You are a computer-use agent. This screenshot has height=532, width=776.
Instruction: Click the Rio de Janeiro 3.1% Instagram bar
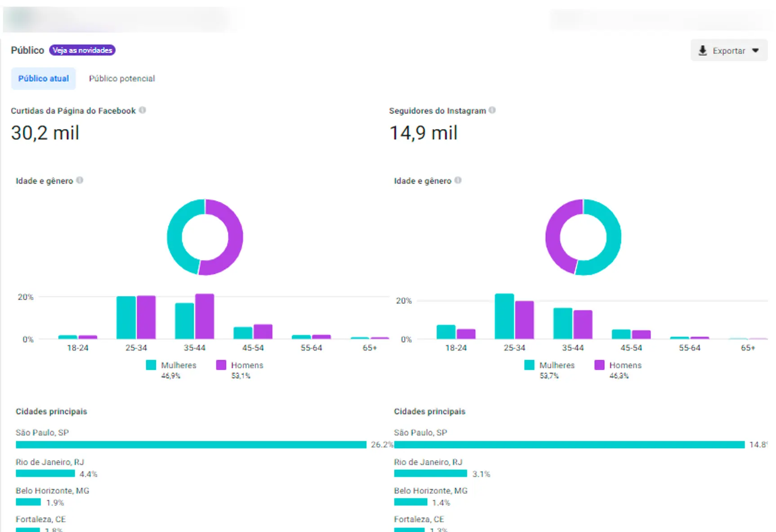tap(431, 474)
